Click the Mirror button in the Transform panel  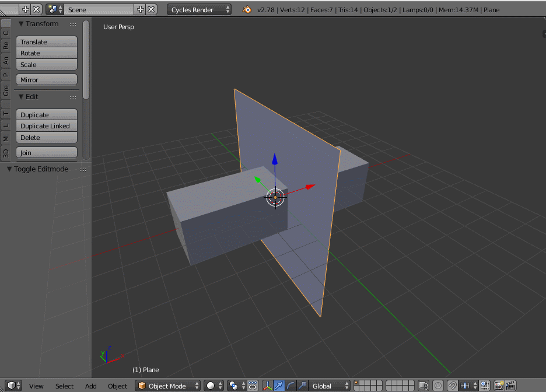46,79
